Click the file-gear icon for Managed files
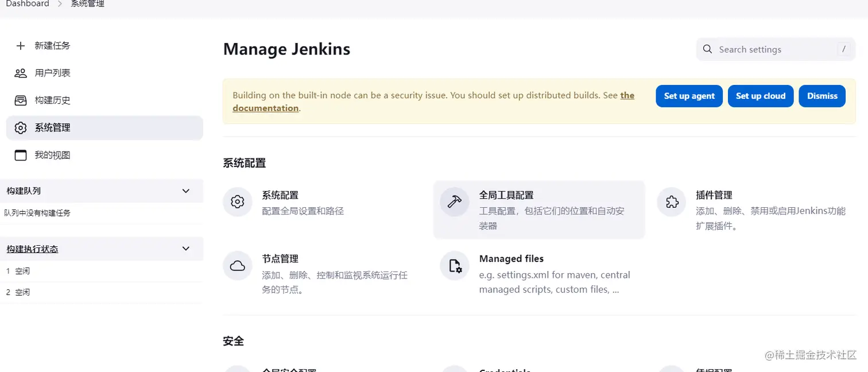Viewport: 868px width, 372px height. click(455, 266)
